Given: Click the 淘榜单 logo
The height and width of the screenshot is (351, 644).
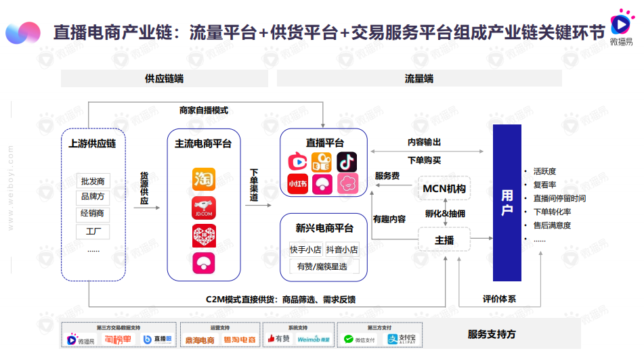Looking at the screenshot, I should (x=118, y=340).
